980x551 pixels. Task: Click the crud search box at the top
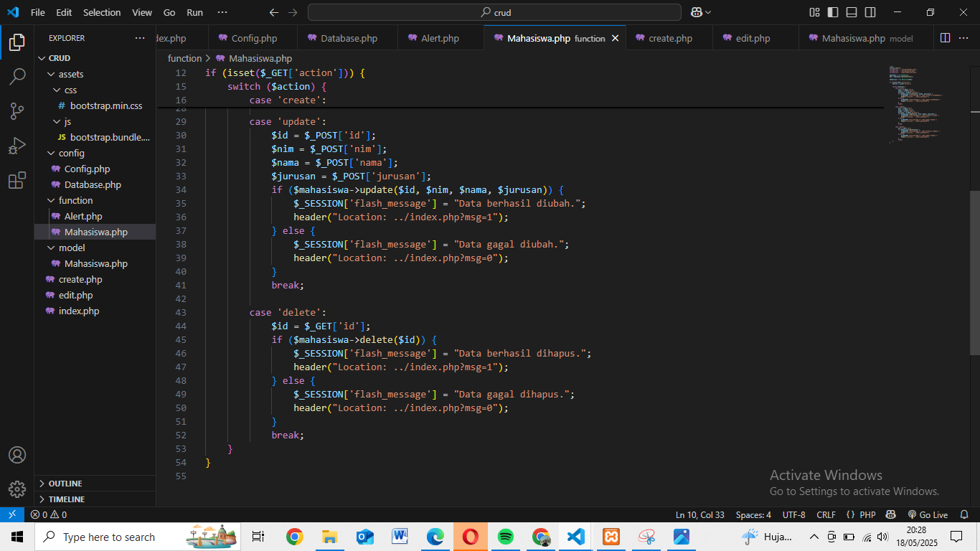[494, 12]
